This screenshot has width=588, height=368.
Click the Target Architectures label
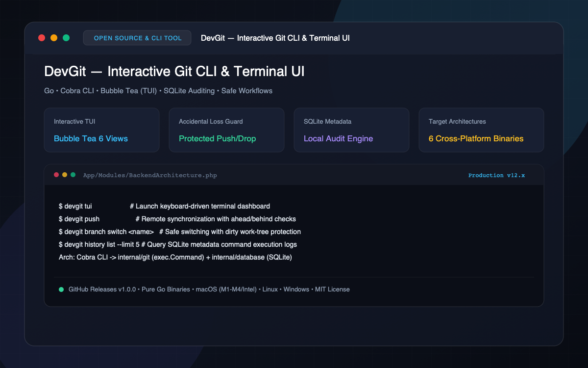pyautogui.click(x=457, y=121)
